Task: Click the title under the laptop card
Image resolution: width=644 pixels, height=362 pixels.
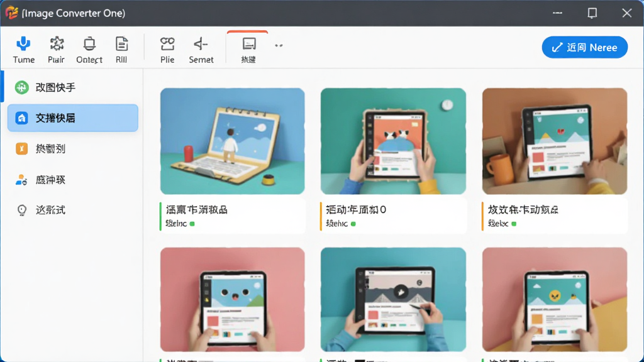Action: coord(197,210)
